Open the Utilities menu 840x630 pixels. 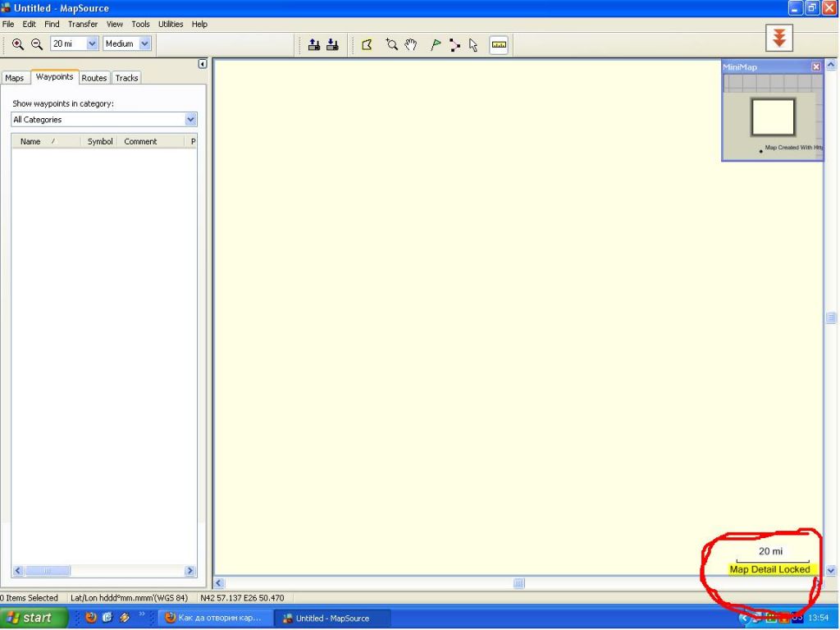point(171,24)
